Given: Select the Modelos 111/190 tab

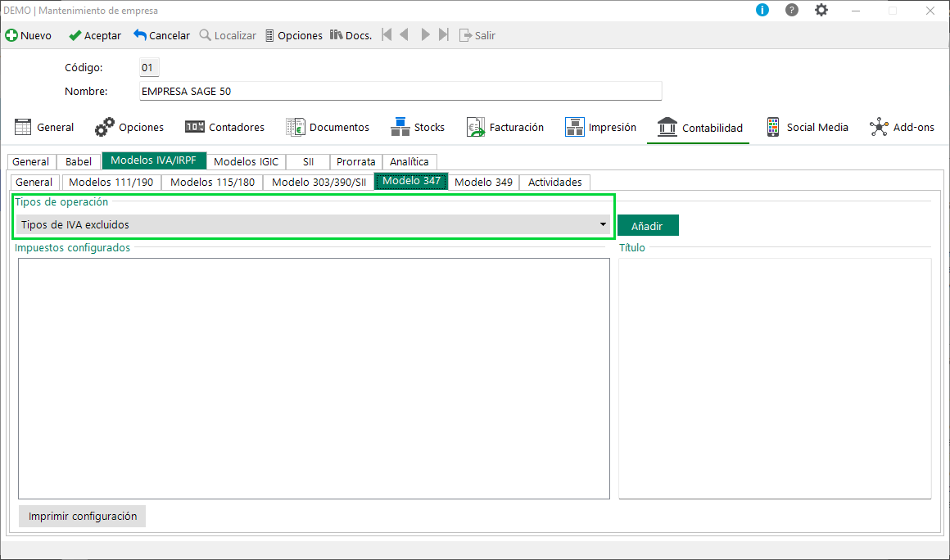Looking at the screenshot, I should tap(111, 183).
